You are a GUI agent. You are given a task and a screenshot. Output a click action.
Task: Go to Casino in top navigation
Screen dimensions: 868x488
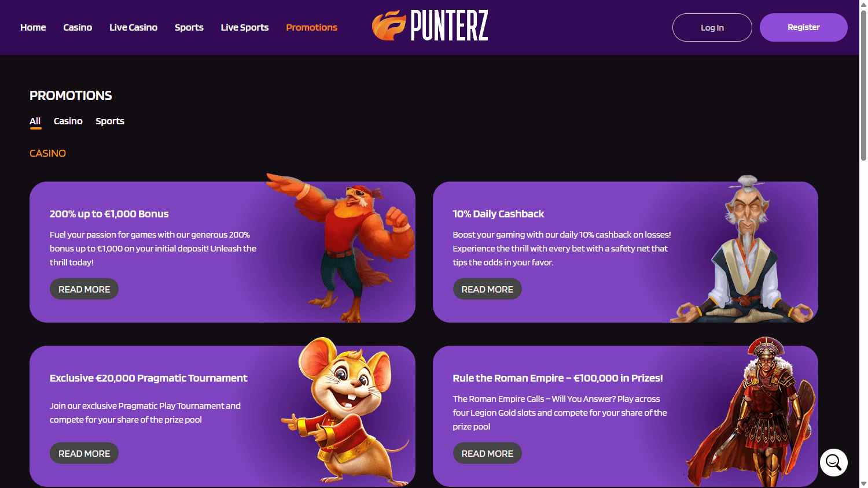tap(78, 27)
